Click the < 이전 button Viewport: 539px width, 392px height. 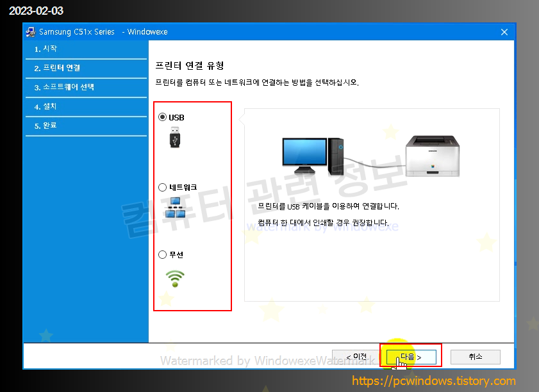click(356, 357)
